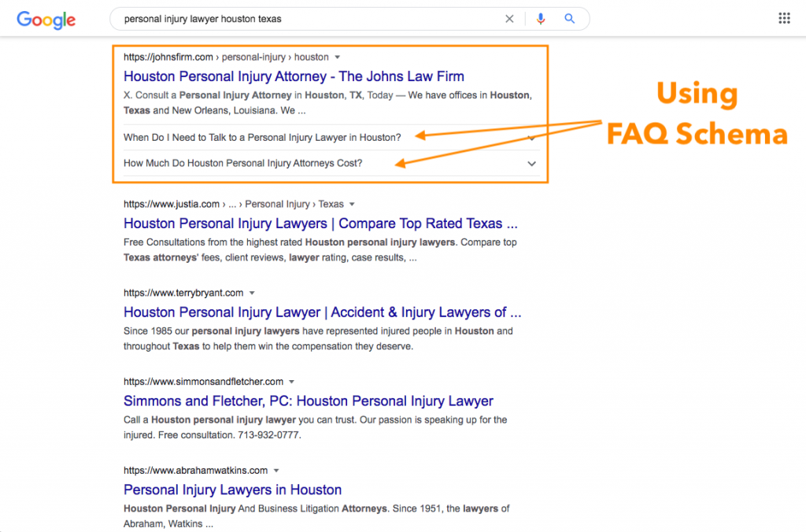Click snippet 'Call a Houston personal injury lawyer you can trust'
This screenshot has height=532, width=806.
[x=315, y=427]
